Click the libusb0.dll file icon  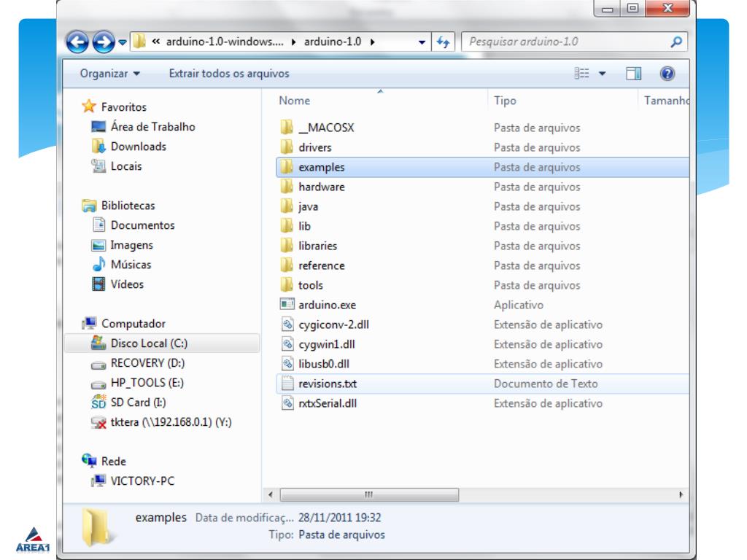point(287,364)
